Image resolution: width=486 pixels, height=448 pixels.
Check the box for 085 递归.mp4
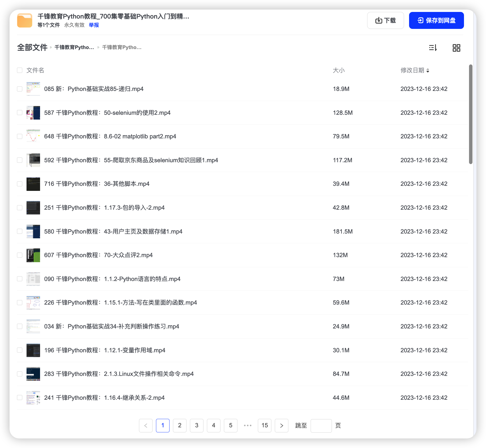click(x=20, y=89)
